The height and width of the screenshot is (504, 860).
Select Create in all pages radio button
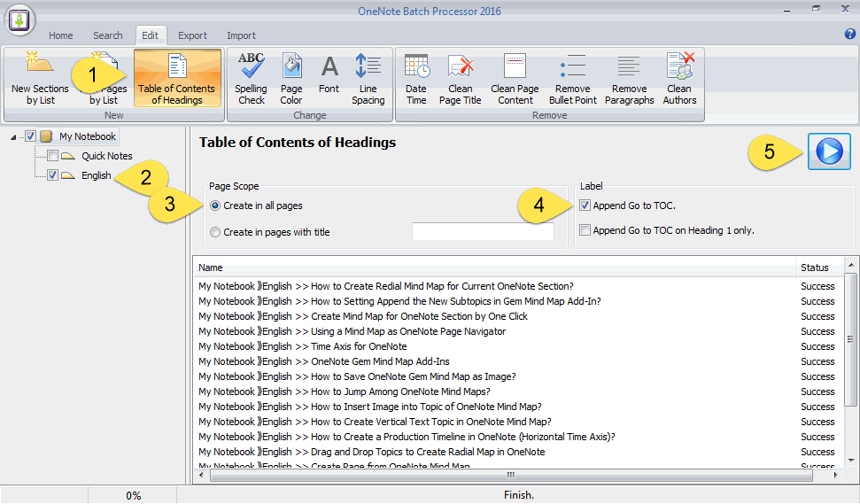click(x=215, y=205)
